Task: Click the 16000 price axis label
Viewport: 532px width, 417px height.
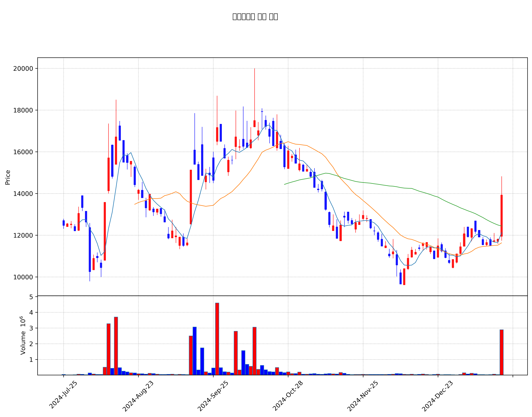Action: pyautogui.click(x=23, y=152)
